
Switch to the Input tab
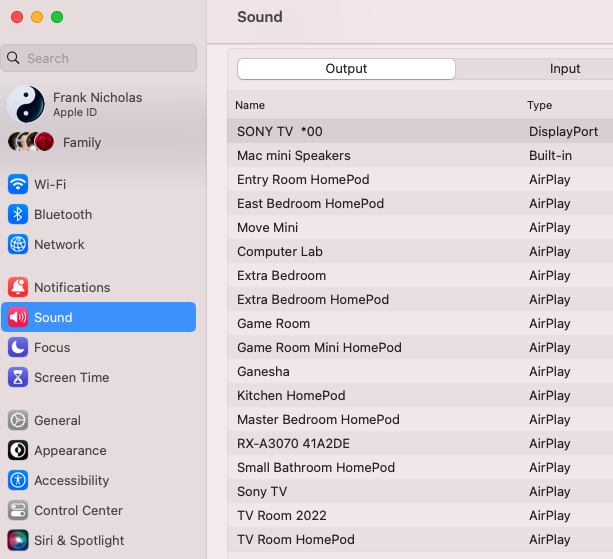[565, 69]
